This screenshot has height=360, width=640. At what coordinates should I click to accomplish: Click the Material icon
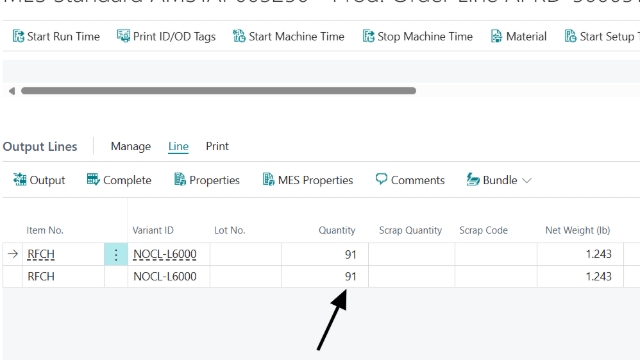(496, 36)
